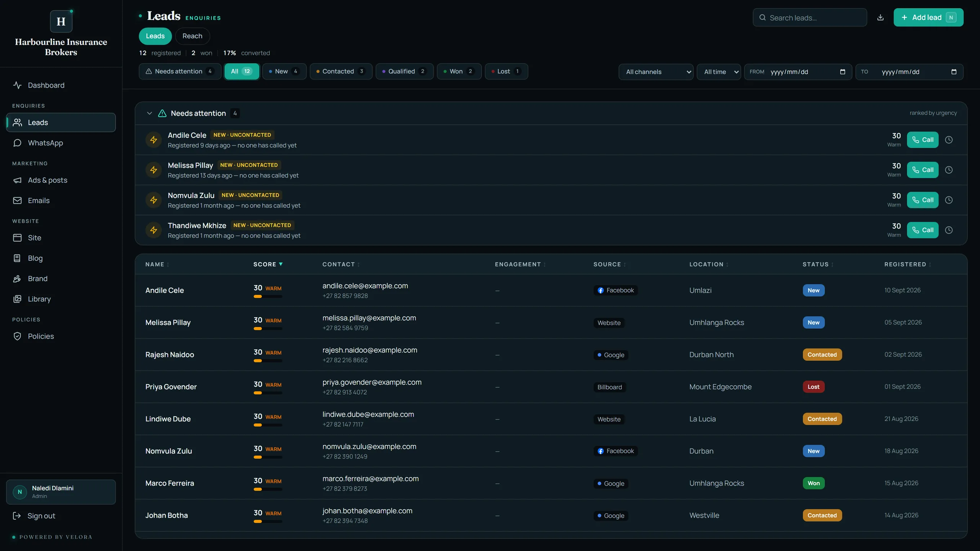Sort the table by Score column
Image resolution: width=980 pixels, height=551 pixels.
[x=268, y=264]
